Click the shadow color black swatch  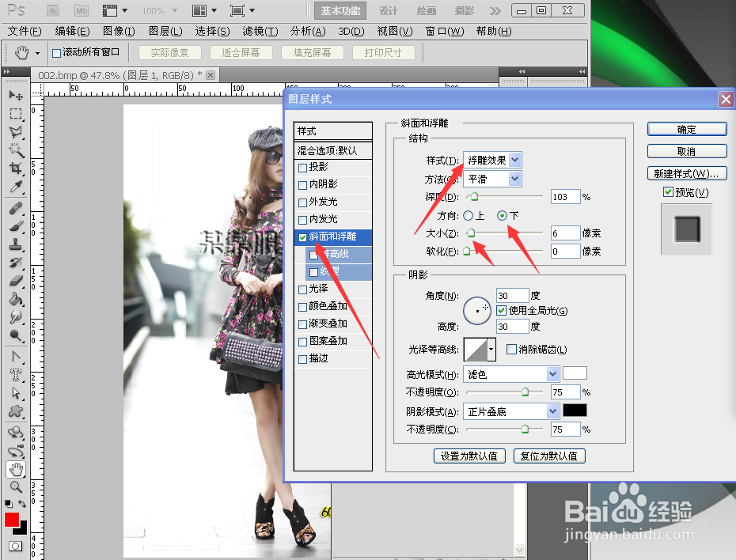575,411
